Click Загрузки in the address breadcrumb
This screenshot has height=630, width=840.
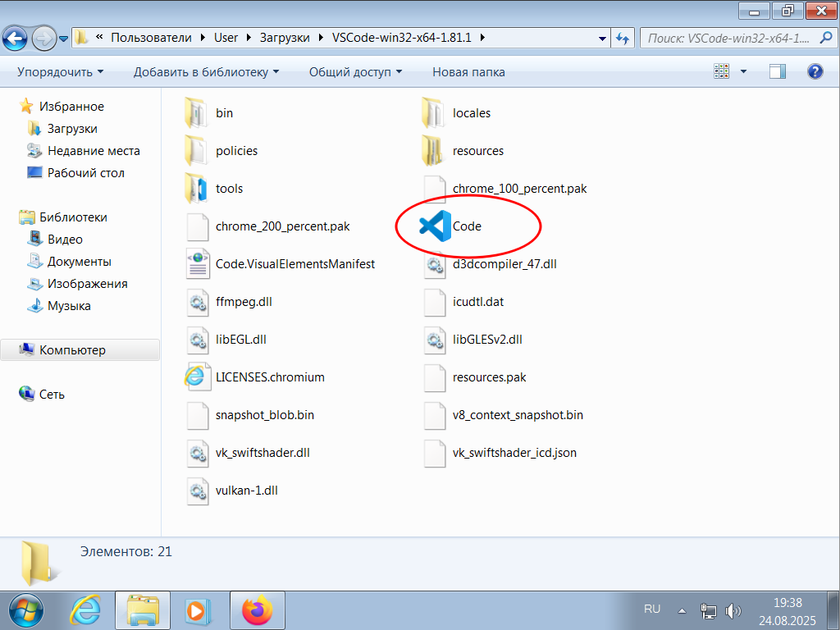(284, 38)
